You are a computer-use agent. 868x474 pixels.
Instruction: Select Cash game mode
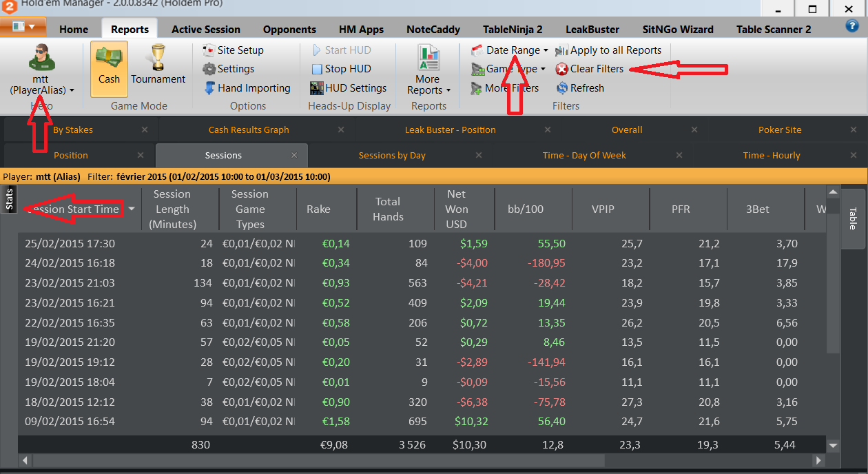[x=109, y=69]
